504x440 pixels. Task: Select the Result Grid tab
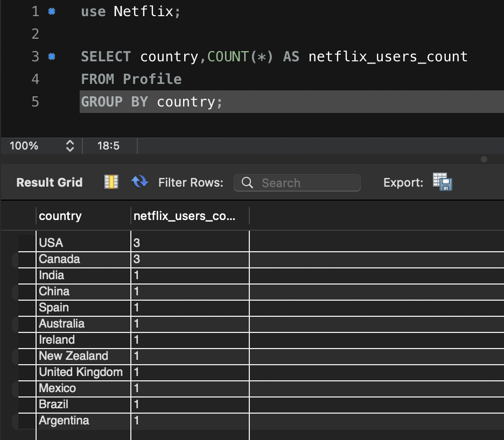coord(49,182)
